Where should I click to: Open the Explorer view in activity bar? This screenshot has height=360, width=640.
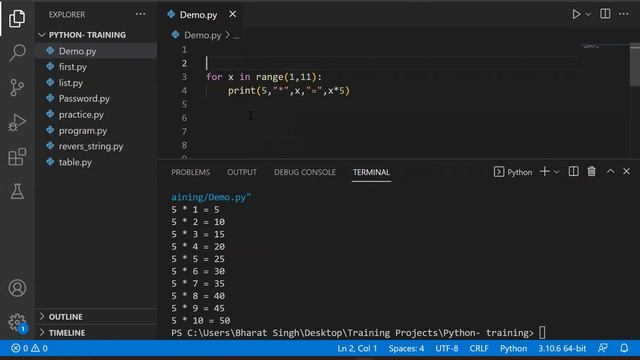(17, 18)
